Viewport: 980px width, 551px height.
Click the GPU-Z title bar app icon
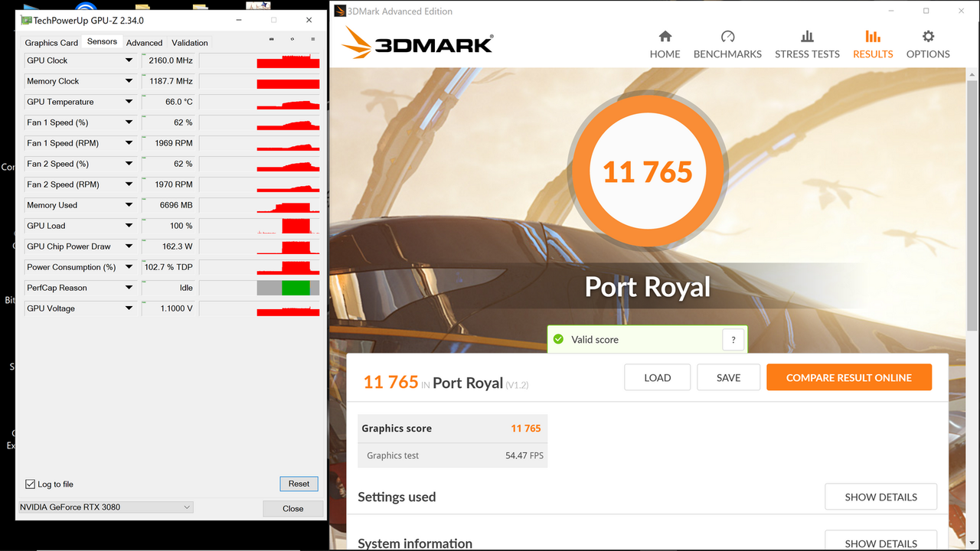tap(26, 21)
